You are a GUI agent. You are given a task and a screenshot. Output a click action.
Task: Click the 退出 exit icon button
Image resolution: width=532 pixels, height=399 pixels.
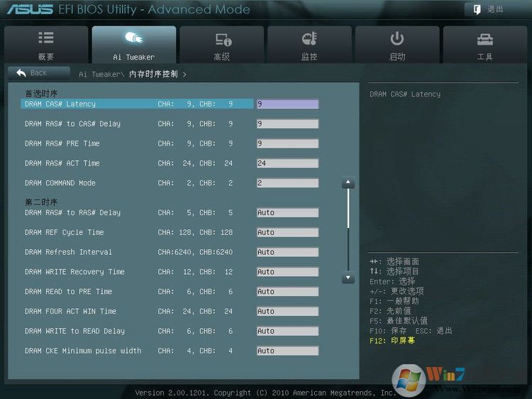coord(488,9)
